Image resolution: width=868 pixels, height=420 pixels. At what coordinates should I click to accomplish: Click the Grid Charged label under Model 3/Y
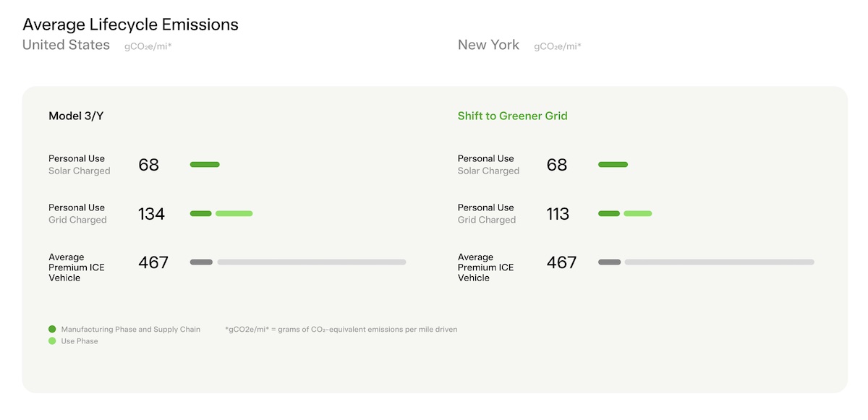pyautogui.click(x=77, y=220)
